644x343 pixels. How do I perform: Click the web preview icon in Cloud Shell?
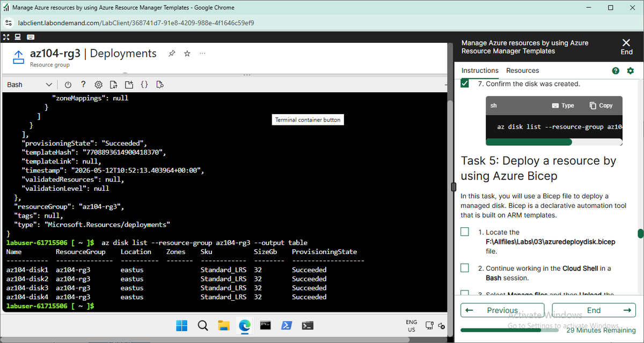pyautogui.click(x=159, y=85)
